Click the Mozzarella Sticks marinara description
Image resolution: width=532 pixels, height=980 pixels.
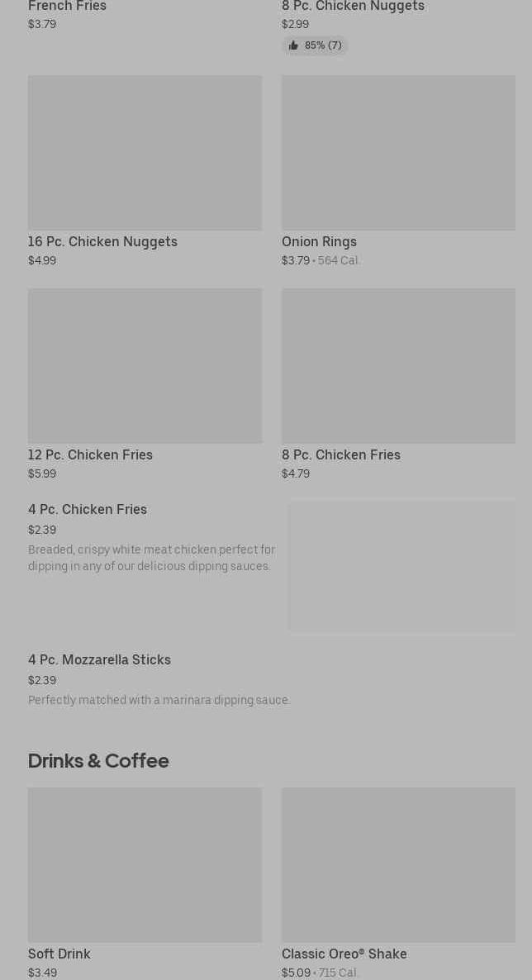(x=159, y=701)
